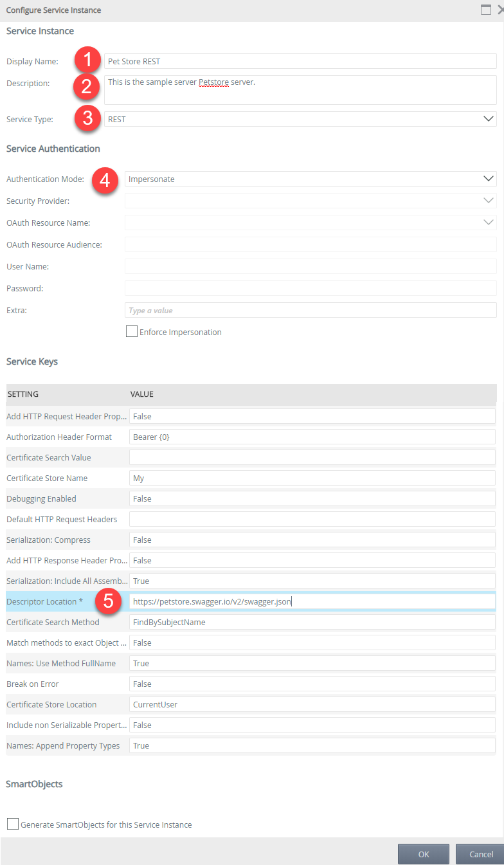Click the Certificate Store Name value field
This screenshot has width=504, height=865.
312,478
